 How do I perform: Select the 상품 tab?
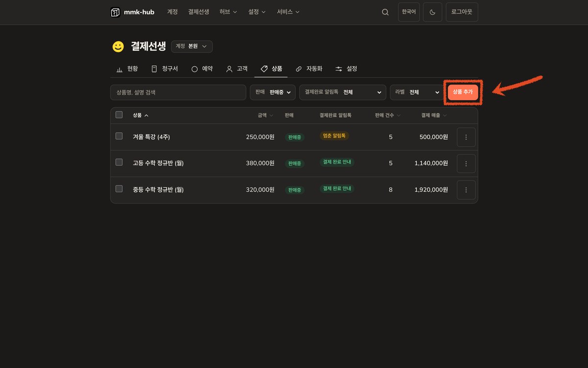point(271,69)
